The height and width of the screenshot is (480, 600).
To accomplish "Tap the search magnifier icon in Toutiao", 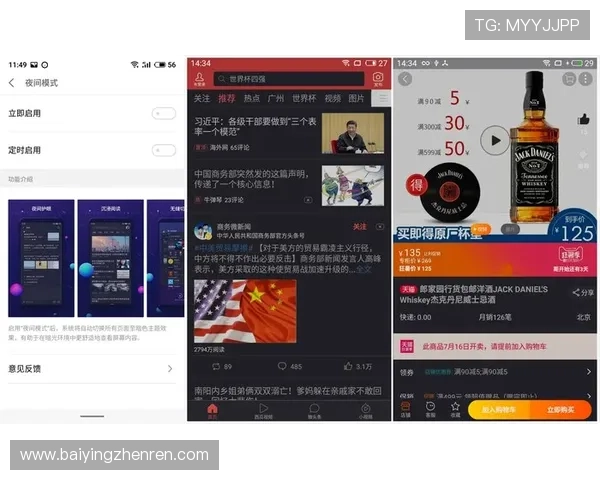I will (221, 79).
